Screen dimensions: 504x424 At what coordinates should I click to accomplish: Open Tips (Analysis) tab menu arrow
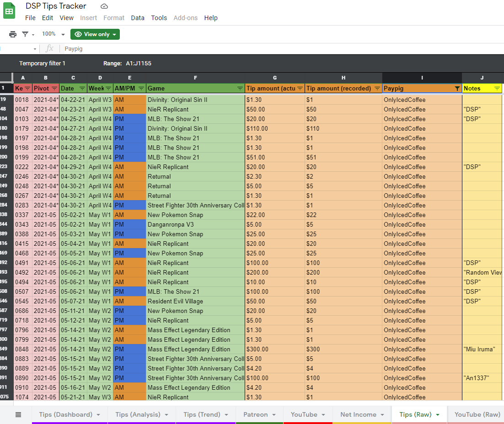click(166, 415)
